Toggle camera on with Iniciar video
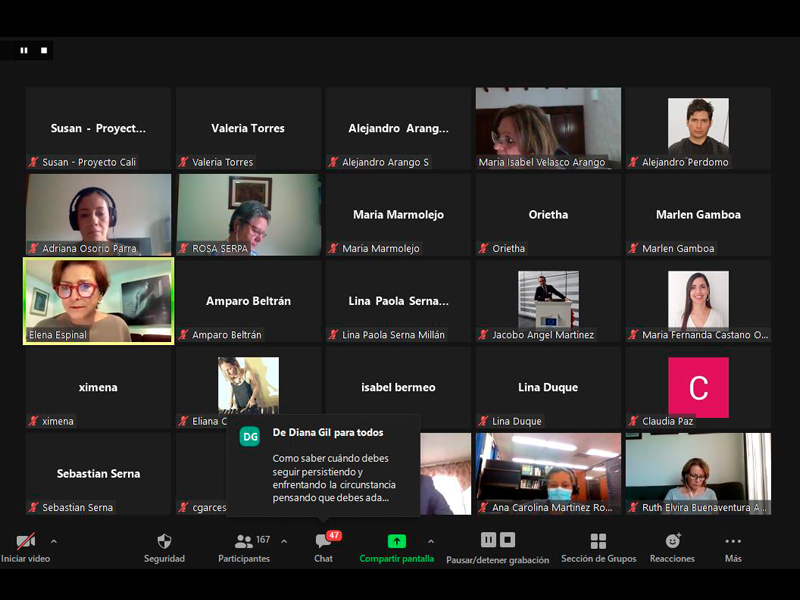Viewport: 800px width, 600px height. (25, 541)
